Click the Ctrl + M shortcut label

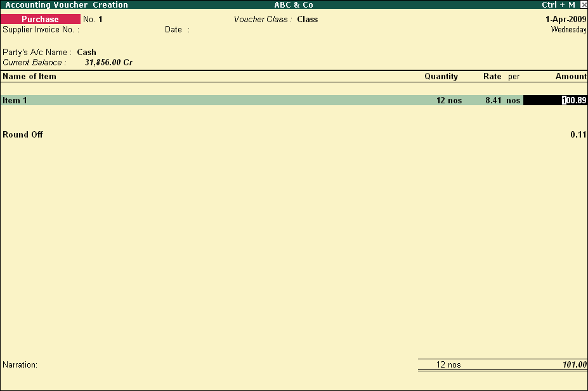(x=558, y=4)
